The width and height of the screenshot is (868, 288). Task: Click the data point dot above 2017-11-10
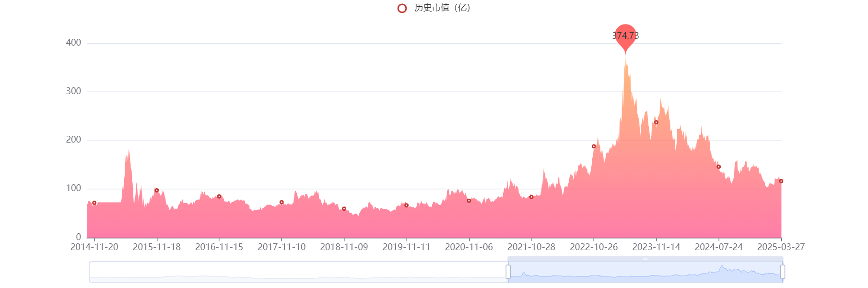point(282,203)
